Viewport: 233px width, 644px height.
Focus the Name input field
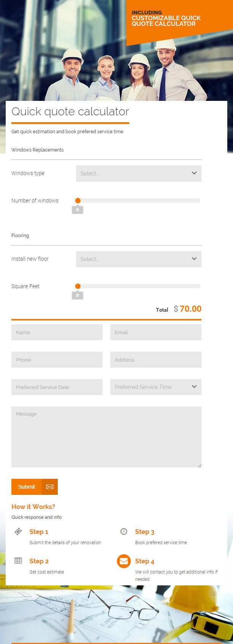(57, 332)
